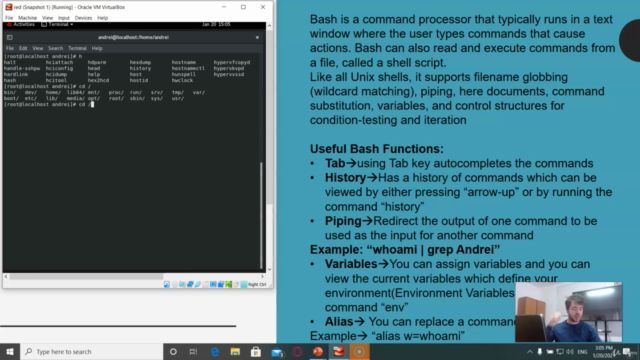Viewport: 640px width, 360px height.
Task: Click the VirtualBox keyboard capture icon
Action: pos(244,284)
